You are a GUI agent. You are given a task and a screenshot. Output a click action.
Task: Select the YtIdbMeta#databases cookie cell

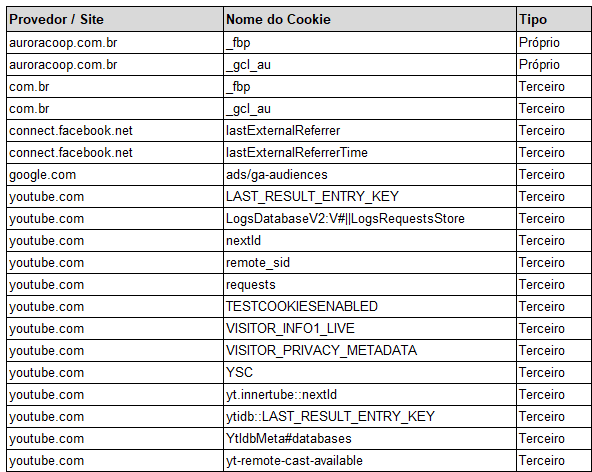coord(370,438)
